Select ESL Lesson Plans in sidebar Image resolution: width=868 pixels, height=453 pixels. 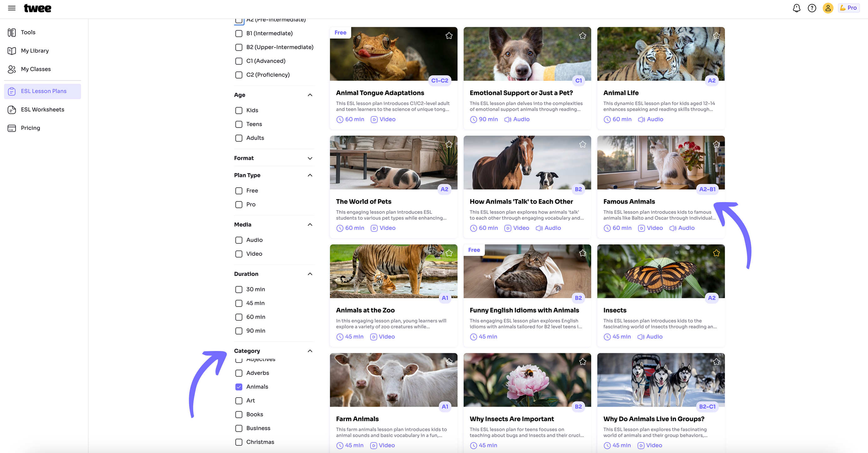(43, 91)
